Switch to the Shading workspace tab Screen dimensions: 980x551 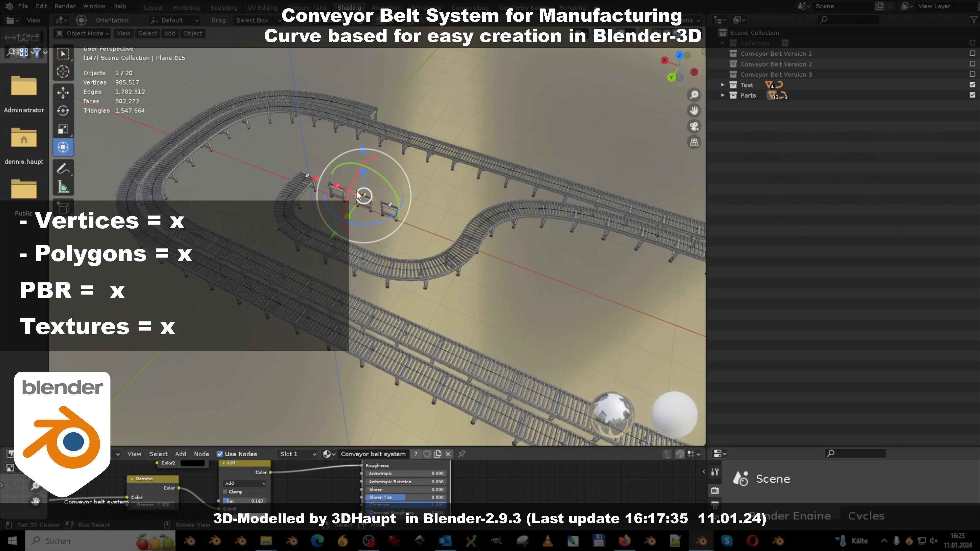tap(349, 7)
